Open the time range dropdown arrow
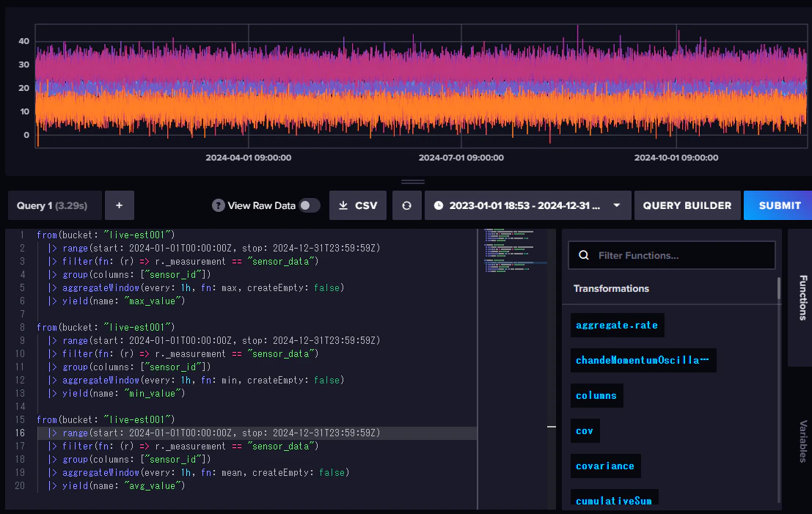The height and width of the screenshot is (514, 812). pos(617,205)
